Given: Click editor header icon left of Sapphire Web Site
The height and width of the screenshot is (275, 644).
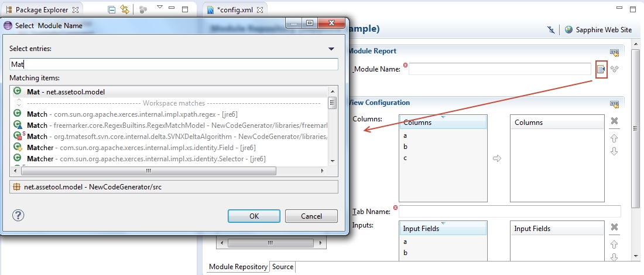Looking at the screenshot, I should (x=551, y=29).
